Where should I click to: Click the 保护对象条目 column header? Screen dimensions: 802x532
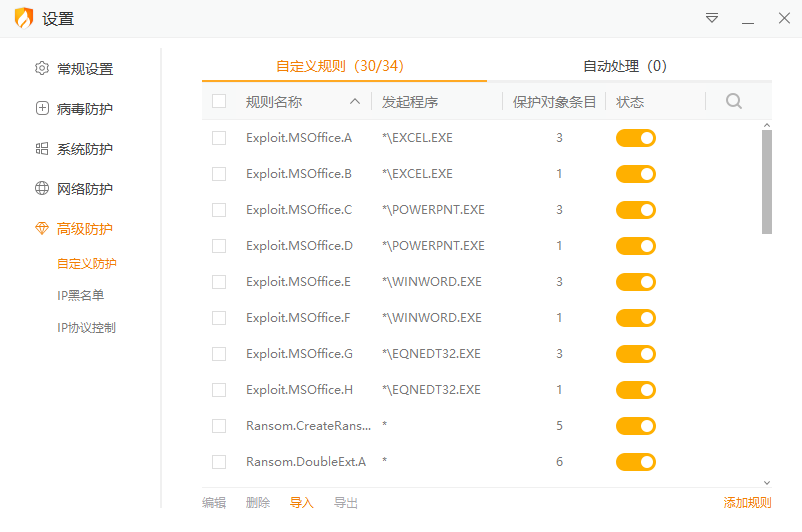pyautogui.click(x=554, y=102)
